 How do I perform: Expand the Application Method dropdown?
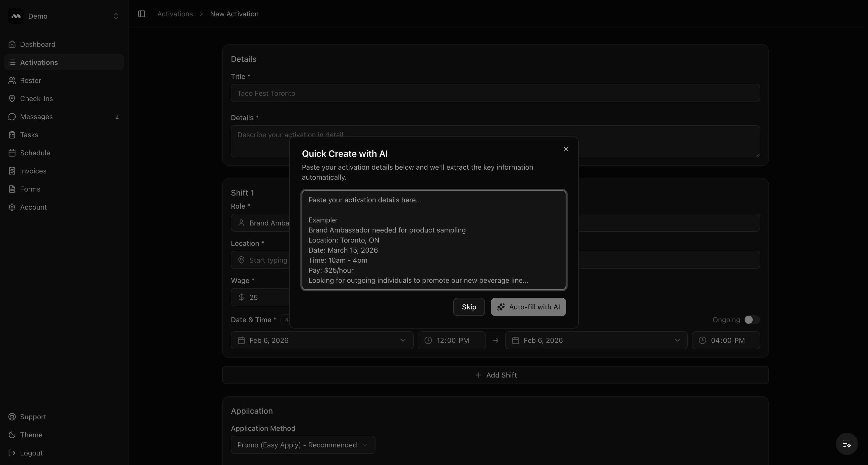302,444
